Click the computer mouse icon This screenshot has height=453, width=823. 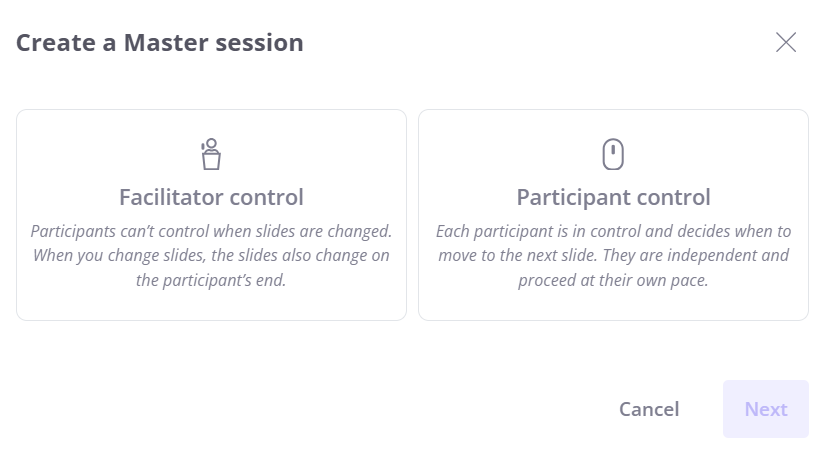[x=613, y=154]
